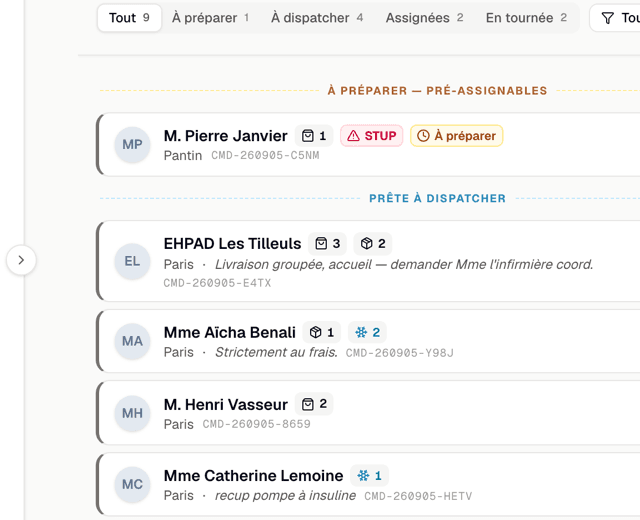
Task: Click the EL avatar for EHPAD Les Tilleuls
Action: (x=132, y=261)
